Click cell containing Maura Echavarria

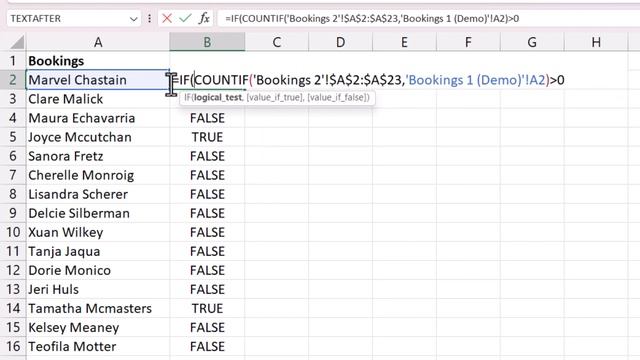(x=98, y=118)
